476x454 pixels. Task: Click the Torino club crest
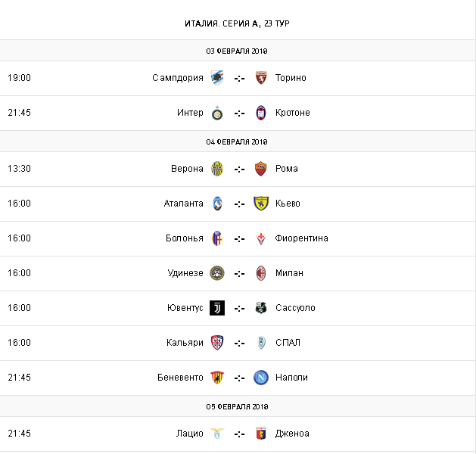[261, 78]
